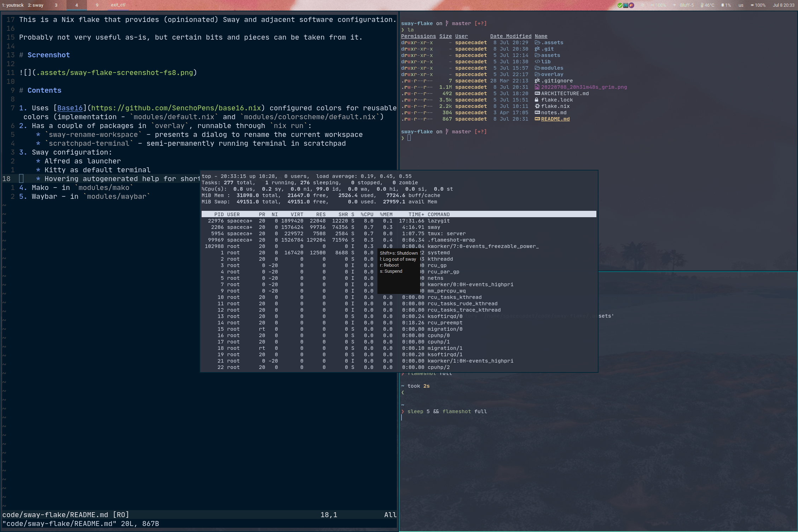Switch to workspace 2: sway

pos(36,5)
